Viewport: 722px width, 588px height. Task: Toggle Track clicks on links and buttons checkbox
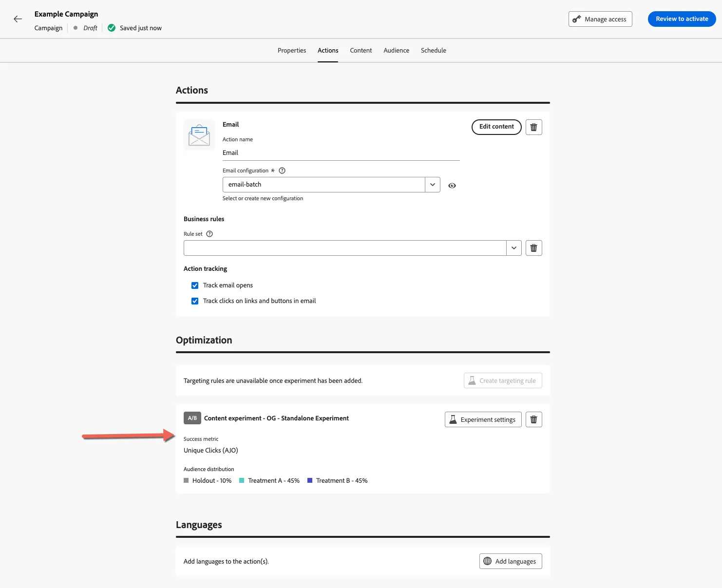coord(195,301)
